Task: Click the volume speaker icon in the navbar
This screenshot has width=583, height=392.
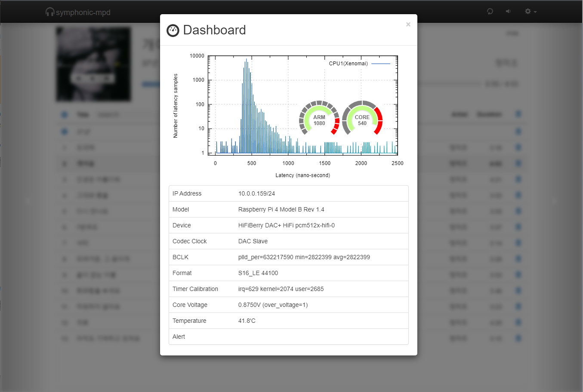Action: point(508,11)
